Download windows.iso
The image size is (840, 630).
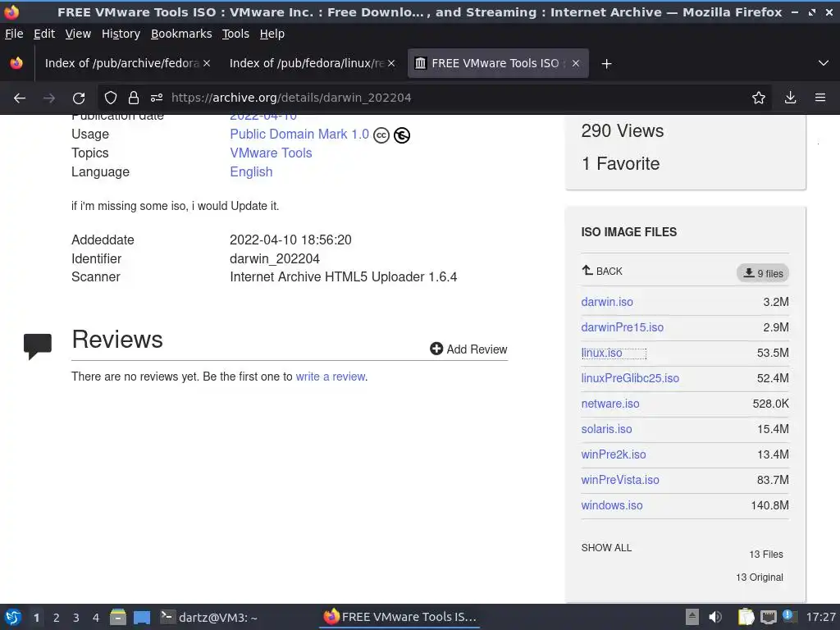612,505
